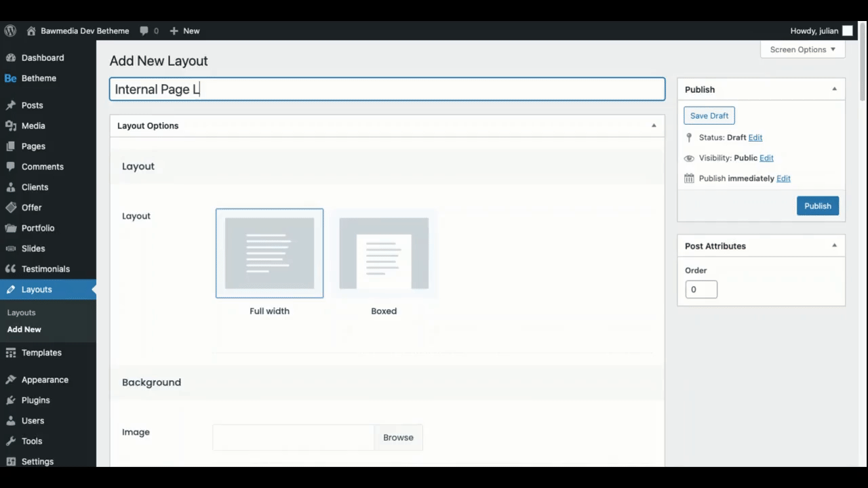Click the Offer tag icon
Screen dimensions: 868x488
click(x=10, y=207)
